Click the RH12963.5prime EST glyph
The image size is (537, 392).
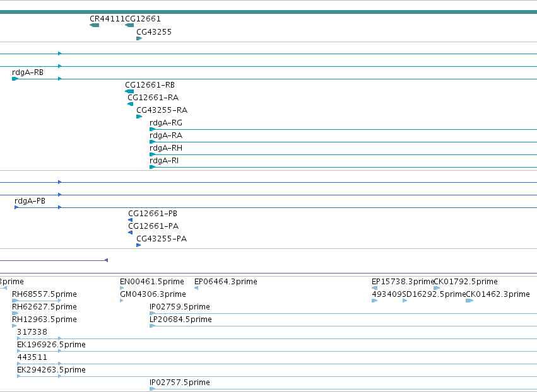click(14, 326)
